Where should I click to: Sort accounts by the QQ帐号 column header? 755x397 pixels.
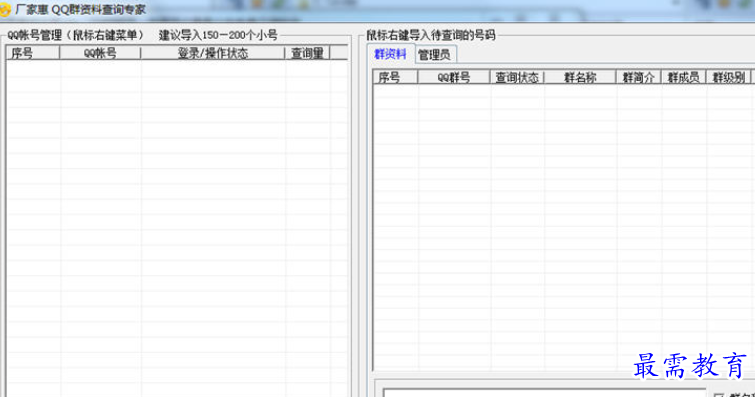click(x=100, y=53)
